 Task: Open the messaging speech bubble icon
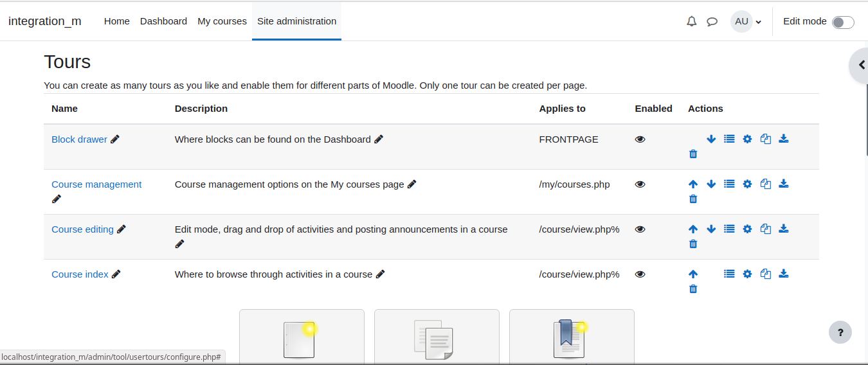[x=712, y=21]
